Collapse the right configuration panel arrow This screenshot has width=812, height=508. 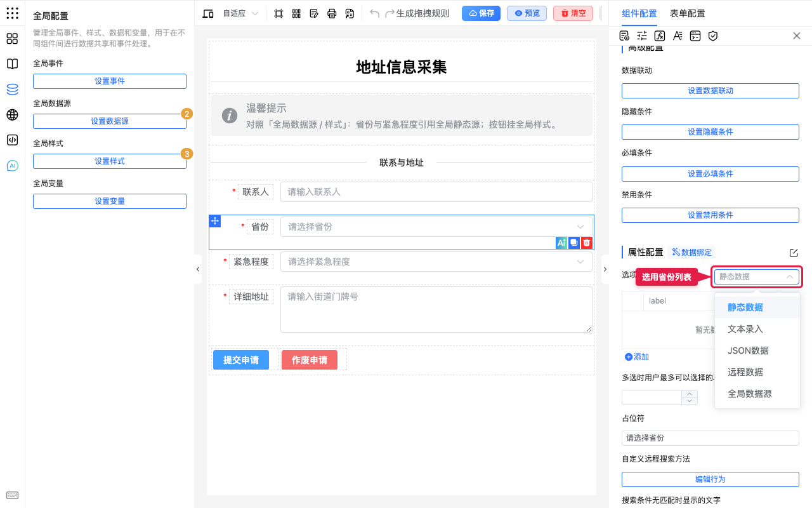(605, 269)
